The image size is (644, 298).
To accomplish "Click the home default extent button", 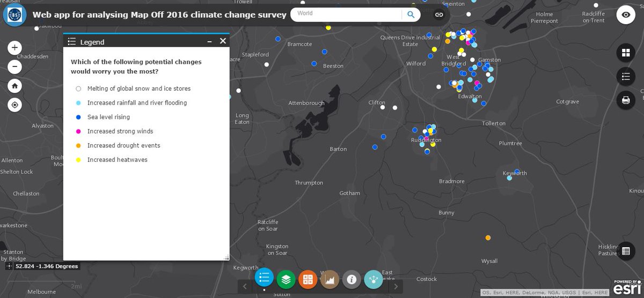I will 14,86.
